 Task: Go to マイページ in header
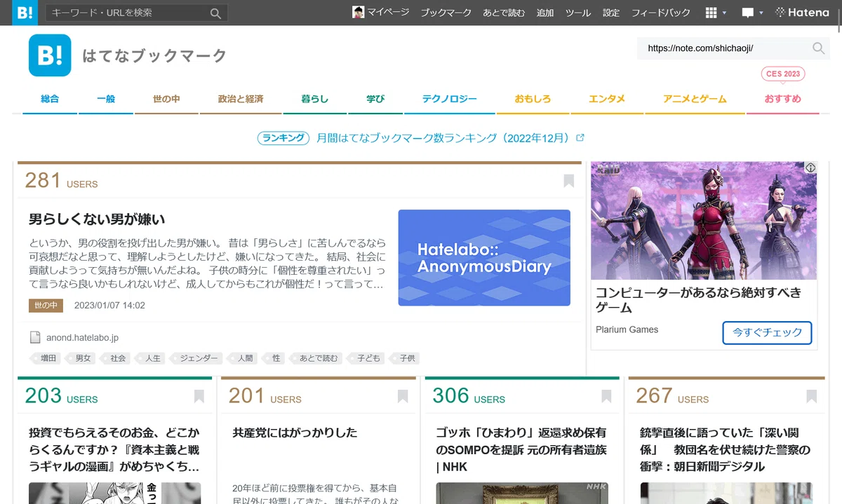click(388, 13)
